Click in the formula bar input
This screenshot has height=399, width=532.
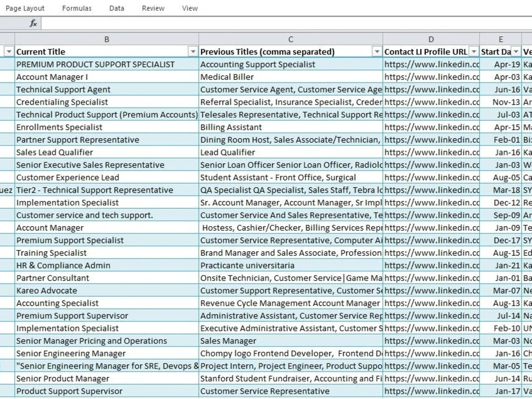click(x=286, y=23)
